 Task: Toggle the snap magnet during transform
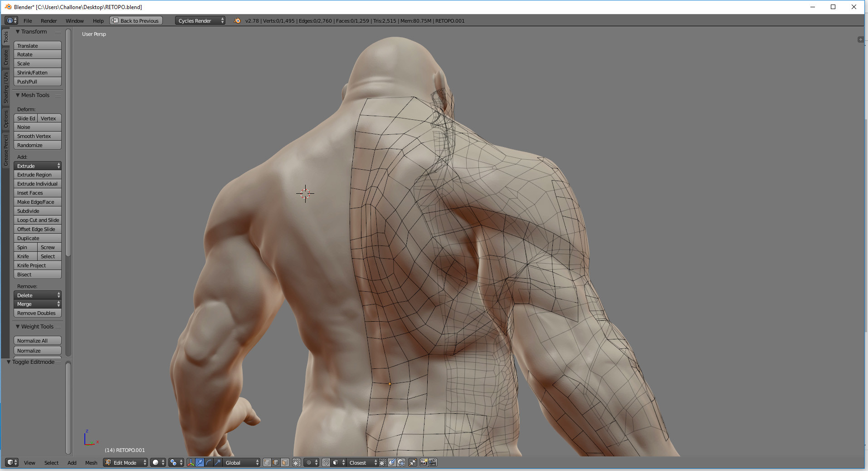pyautogui.click(x=326, y=462)
